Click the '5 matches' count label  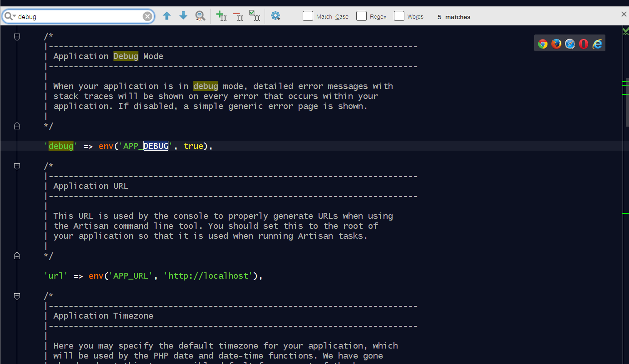[x=454, y=17]
